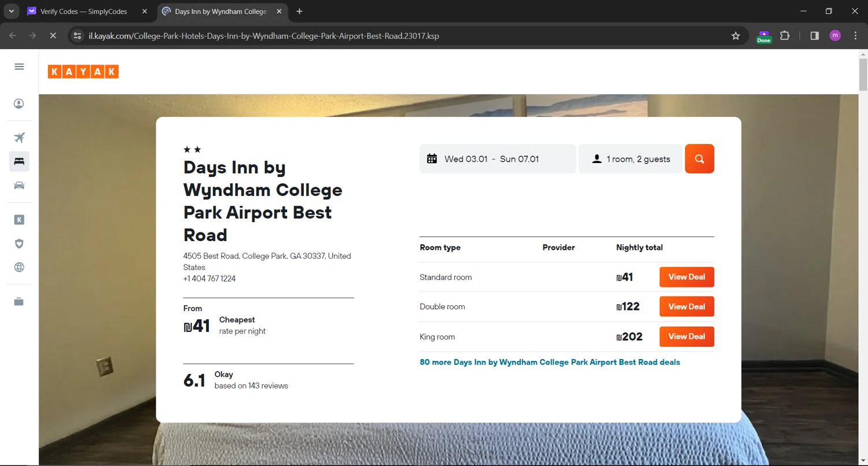View Deal for the Standard room
Image resolution: width=868 pixels, height=466 pixels.
click(x=686, y=277)
